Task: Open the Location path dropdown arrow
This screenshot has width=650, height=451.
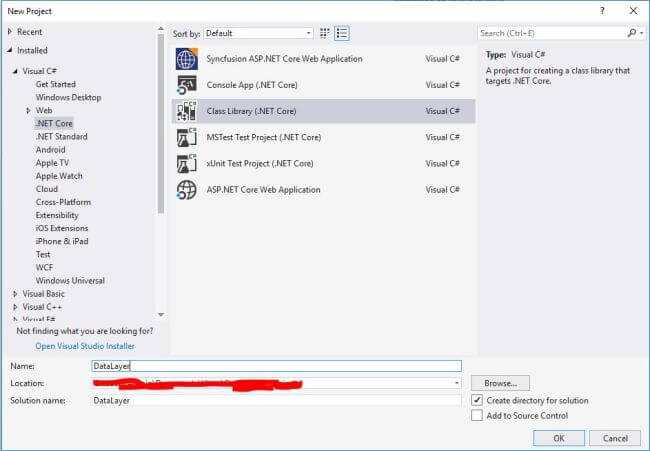Action: [456, 383]
